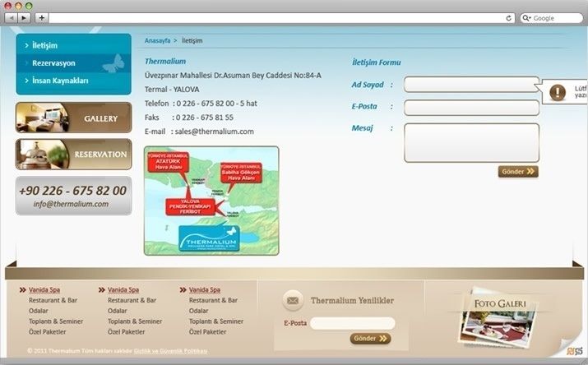The height and width of the screenshot is (365, 588).
Task: Click the butterfly icon in the sidebar menu
Action: click(x=114, y=63)
